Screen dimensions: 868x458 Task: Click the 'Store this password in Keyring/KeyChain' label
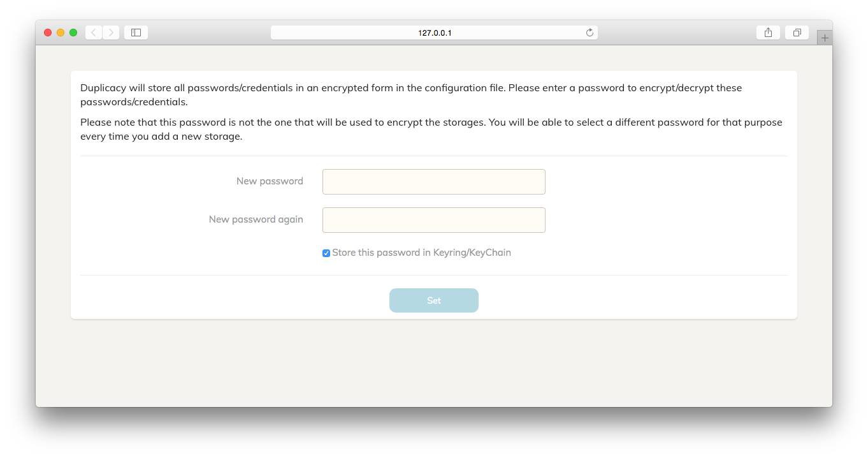point(421,253)
